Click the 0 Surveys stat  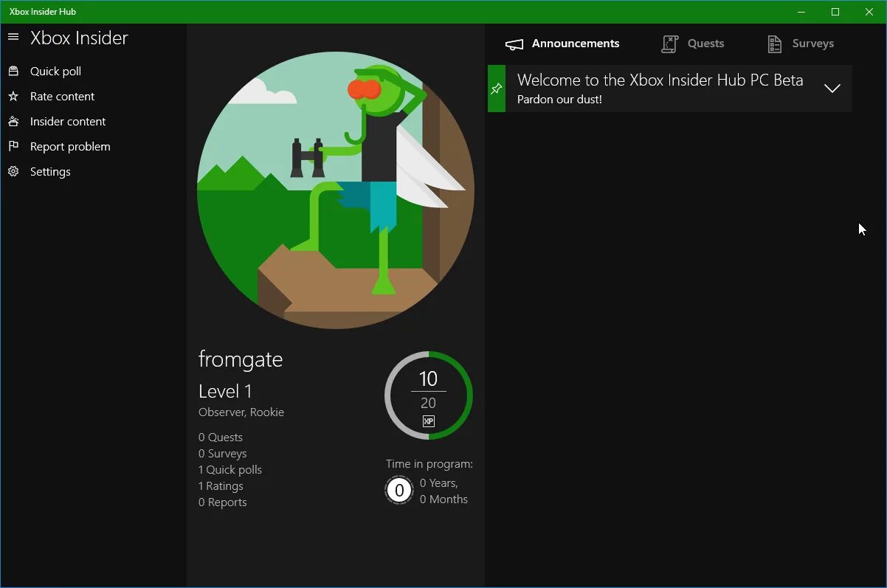click(223, 454)
